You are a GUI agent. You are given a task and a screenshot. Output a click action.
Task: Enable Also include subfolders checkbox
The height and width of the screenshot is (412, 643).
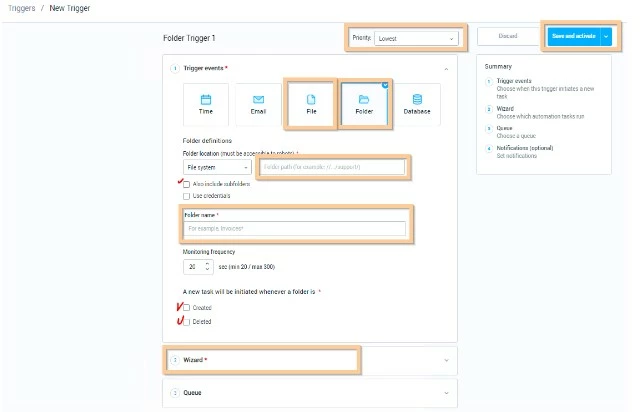pyautogui.click(x=187, y=184)
